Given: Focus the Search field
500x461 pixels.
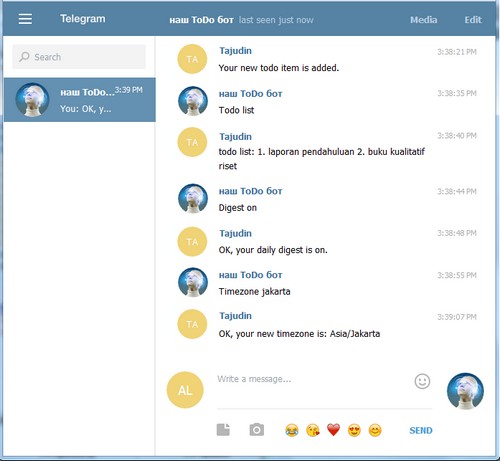Looking at the screenshot, I should 79,57.
